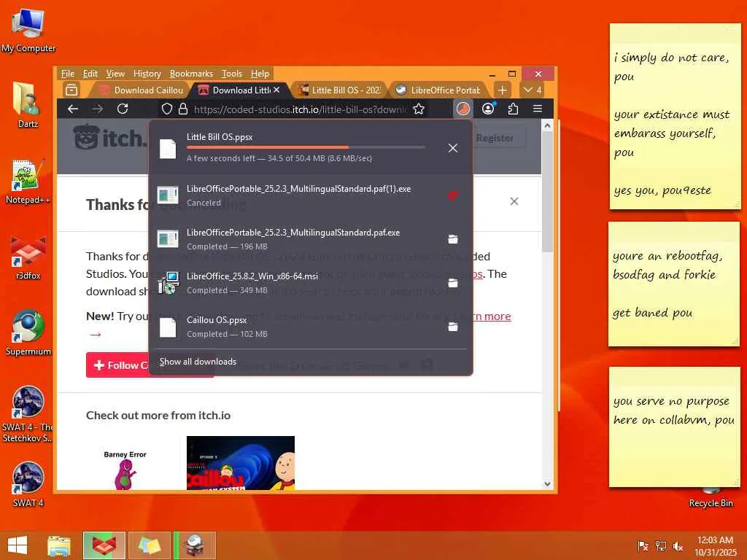
Task: Click the page scrollbar up arrow
Action: [547, 125]
